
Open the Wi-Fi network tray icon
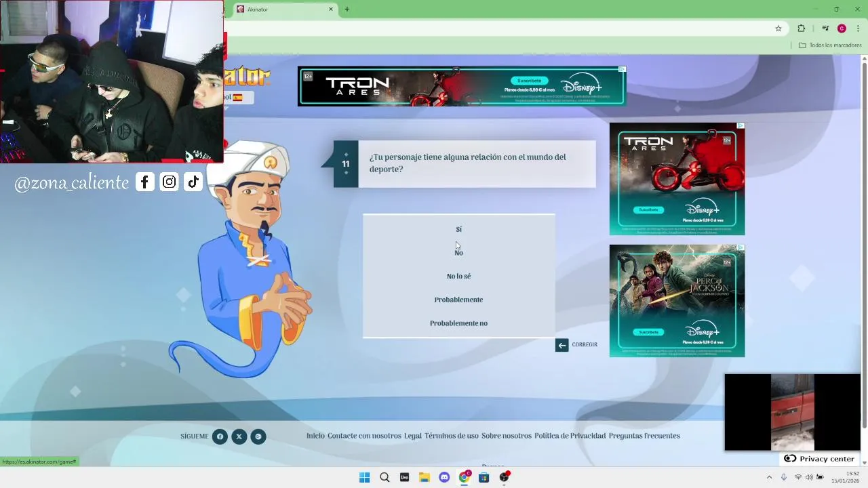pyautogui.click(x=798, y=477)
